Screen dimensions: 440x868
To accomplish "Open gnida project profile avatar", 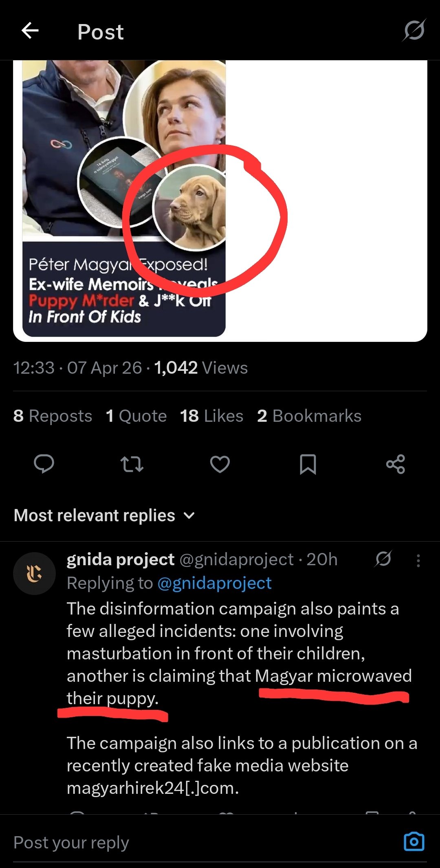I will 34,573.
